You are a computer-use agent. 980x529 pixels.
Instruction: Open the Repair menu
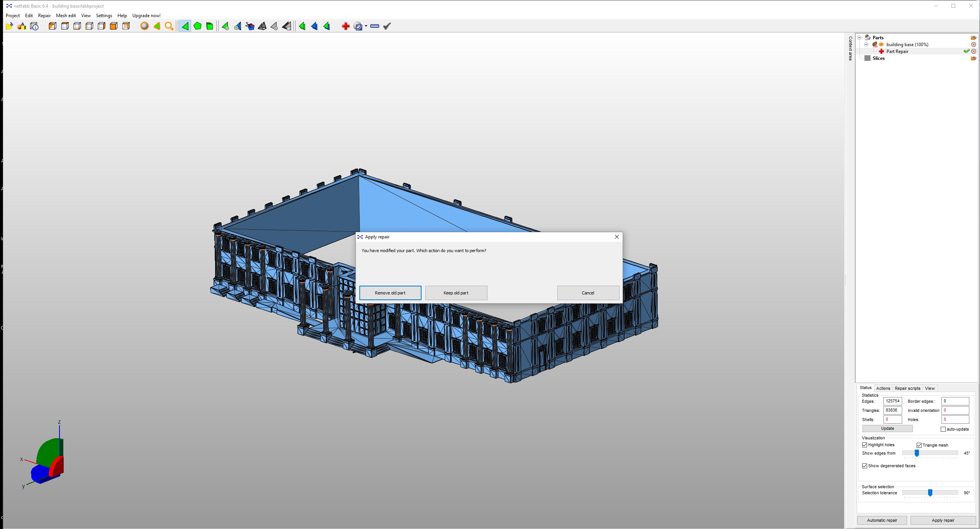point(44,16)
